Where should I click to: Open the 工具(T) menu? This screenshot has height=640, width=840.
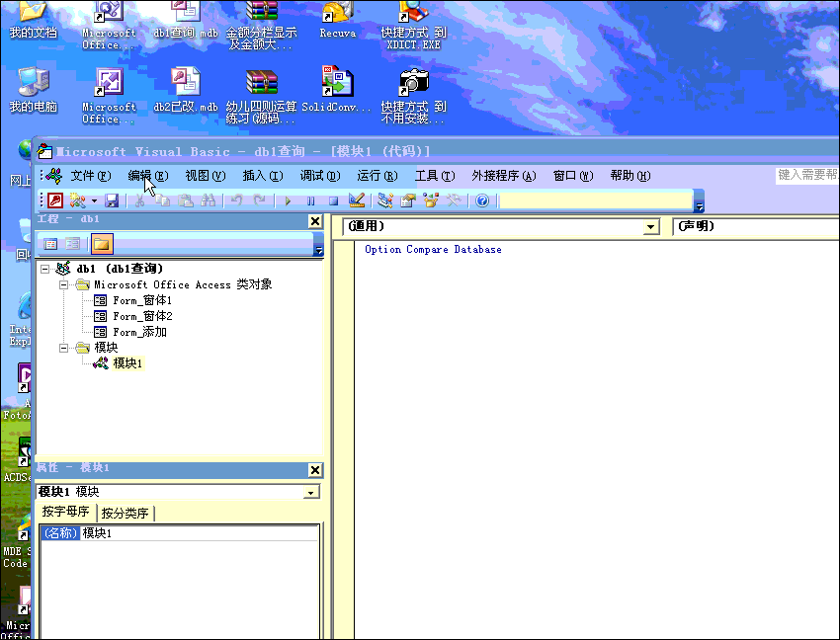point(435,176)
